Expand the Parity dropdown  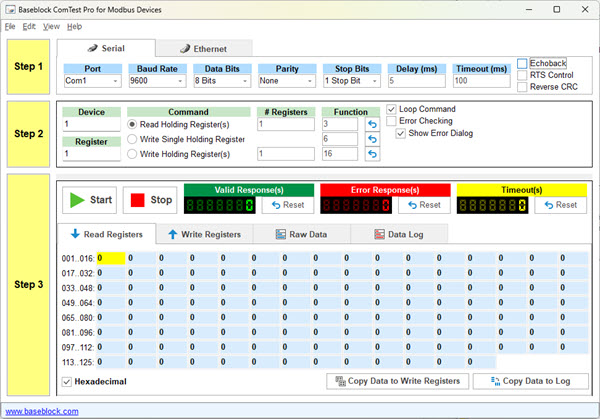[x=309, y=80]
